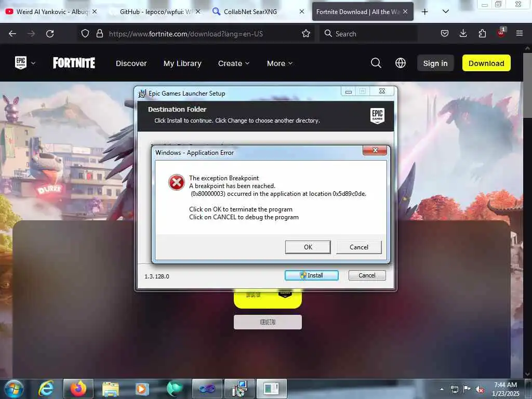Switch to the GitHub lepoco/wpfui tab

pyautogui.click(x=154, y=11)
